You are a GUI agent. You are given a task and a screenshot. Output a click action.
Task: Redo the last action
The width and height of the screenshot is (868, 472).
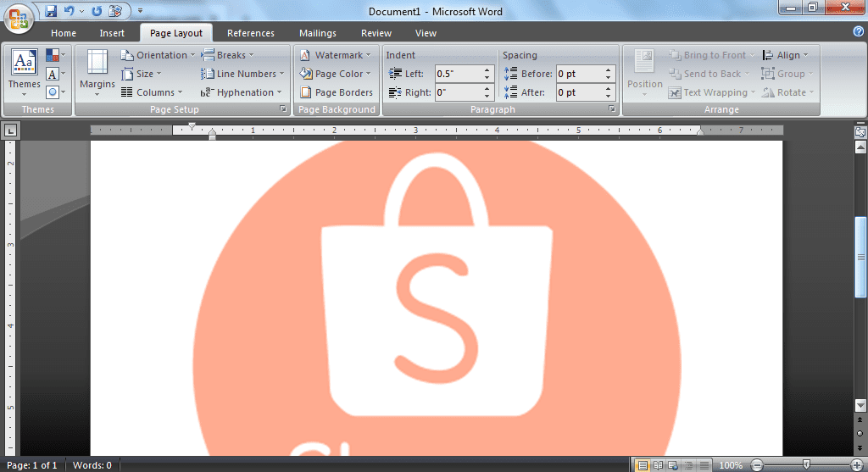pos(97,10)
